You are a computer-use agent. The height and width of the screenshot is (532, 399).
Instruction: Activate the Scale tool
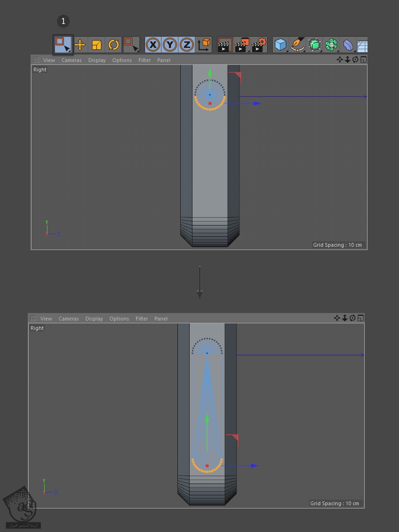97,45
